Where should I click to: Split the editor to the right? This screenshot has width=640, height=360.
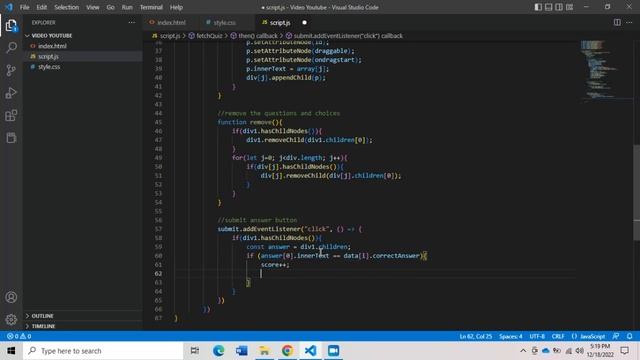[x=617, y=22]
